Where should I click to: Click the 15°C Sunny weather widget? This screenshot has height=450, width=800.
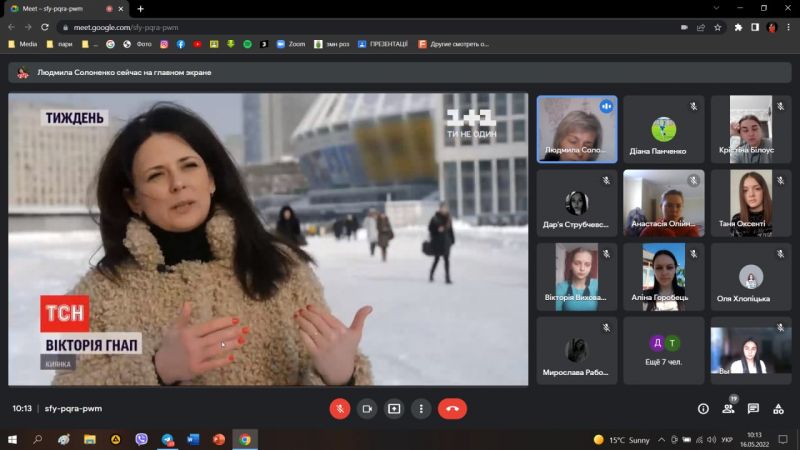[622, 440]
